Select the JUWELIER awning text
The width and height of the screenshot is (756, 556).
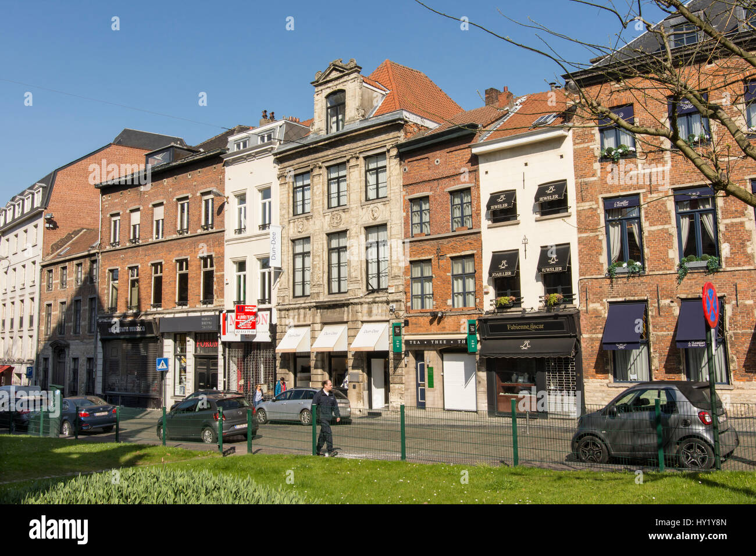(552, 269)
